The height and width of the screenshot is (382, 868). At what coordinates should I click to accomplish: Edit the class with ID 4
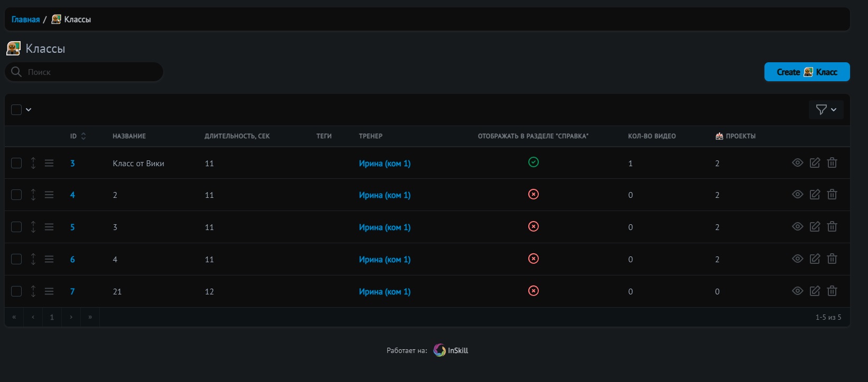pyautogui.click(x=815, y=195)
